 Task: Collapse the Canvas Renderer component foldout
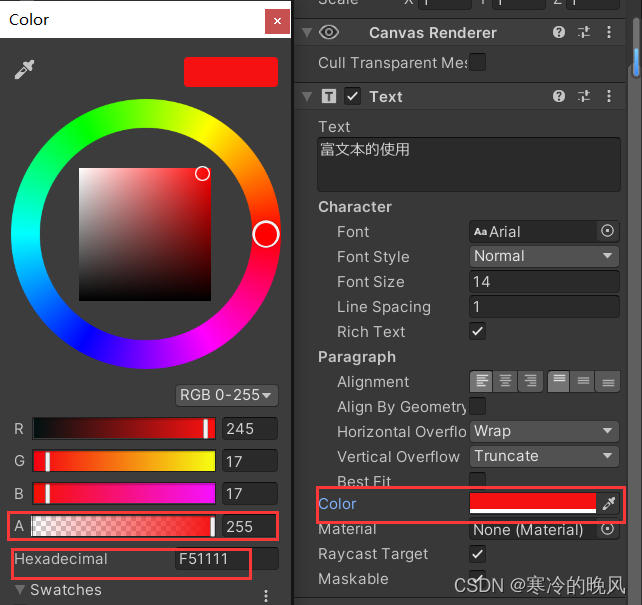tap(307, 32)
